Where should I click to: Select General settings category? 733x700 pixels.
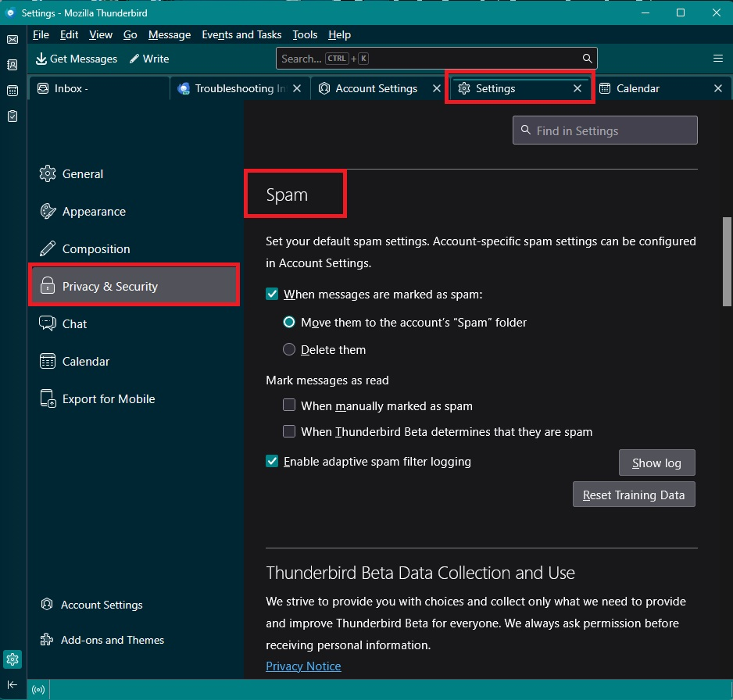pos(134,174)
